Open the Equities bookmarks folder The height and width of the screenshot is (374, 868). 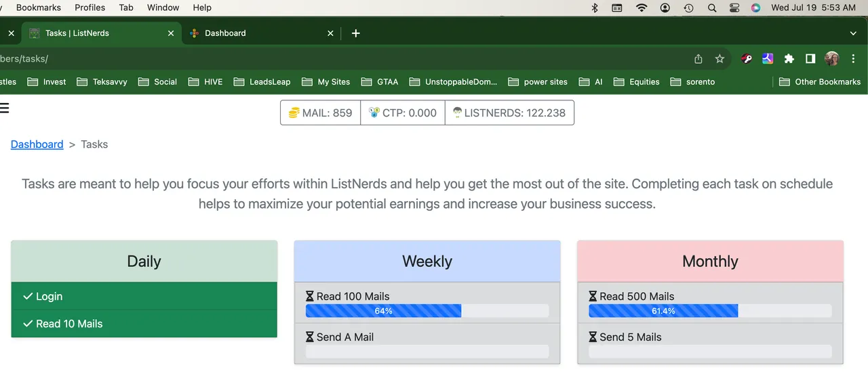(x=636, y=82)
